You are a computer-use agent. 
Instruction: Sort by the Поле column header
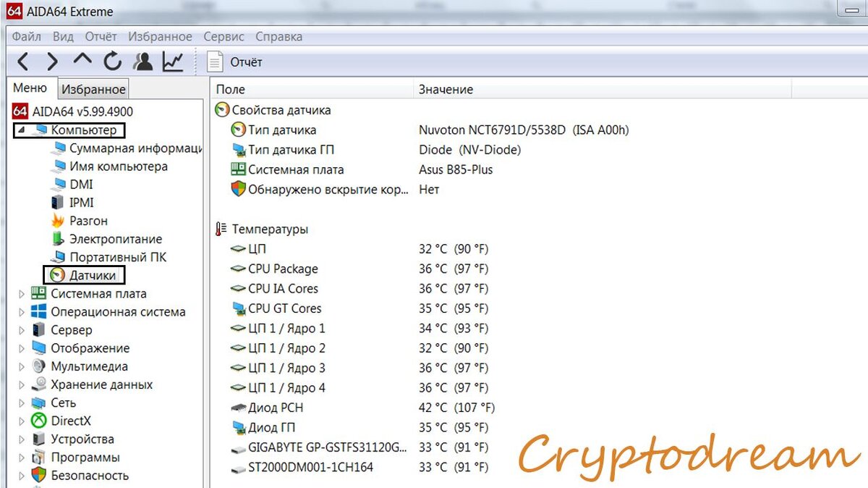[312, 89]
